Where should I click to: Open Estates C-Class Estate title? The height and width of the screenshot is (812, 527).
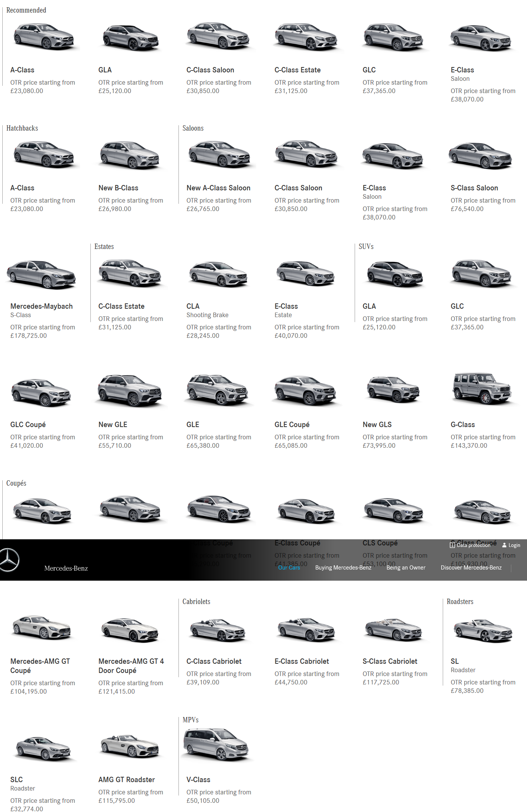point(121,306)
